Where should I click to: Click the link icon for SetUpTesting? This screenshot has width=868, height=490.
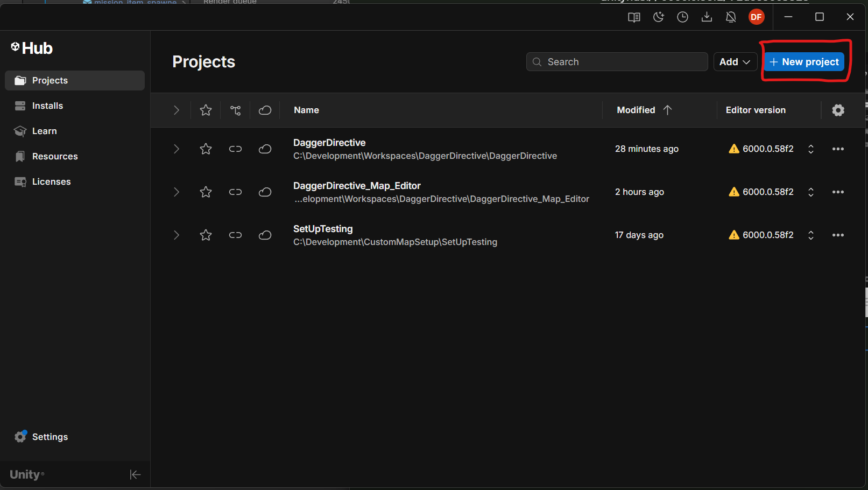click(235, 235)
